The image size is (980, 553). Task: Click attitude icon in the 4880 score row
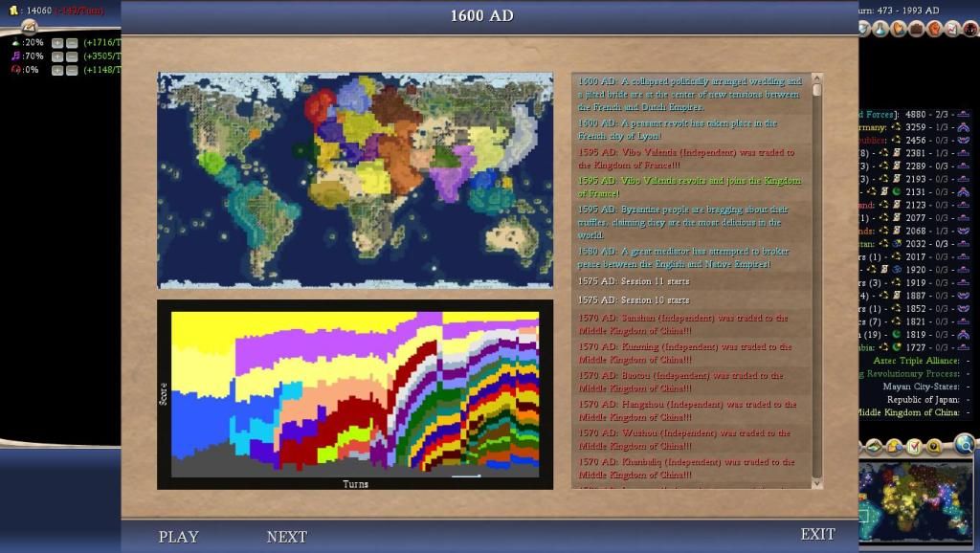[x=963, y=115]
